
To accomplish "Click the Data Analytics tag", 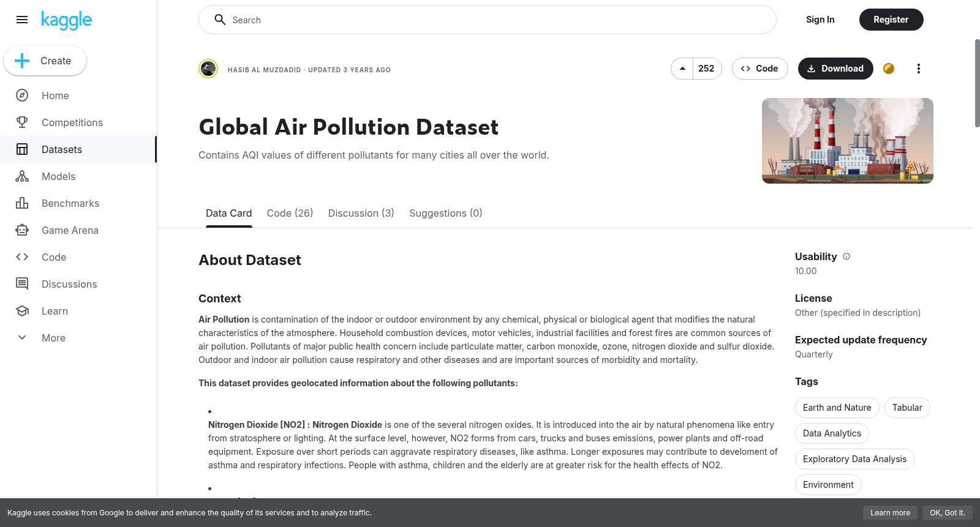I will [832, 433].
